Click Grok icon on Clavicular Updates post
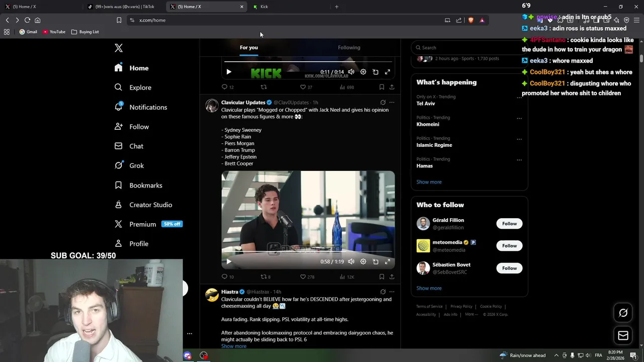The height and width of the screenshot is (362, 644). pyautogui.click(x=383, y=102)
